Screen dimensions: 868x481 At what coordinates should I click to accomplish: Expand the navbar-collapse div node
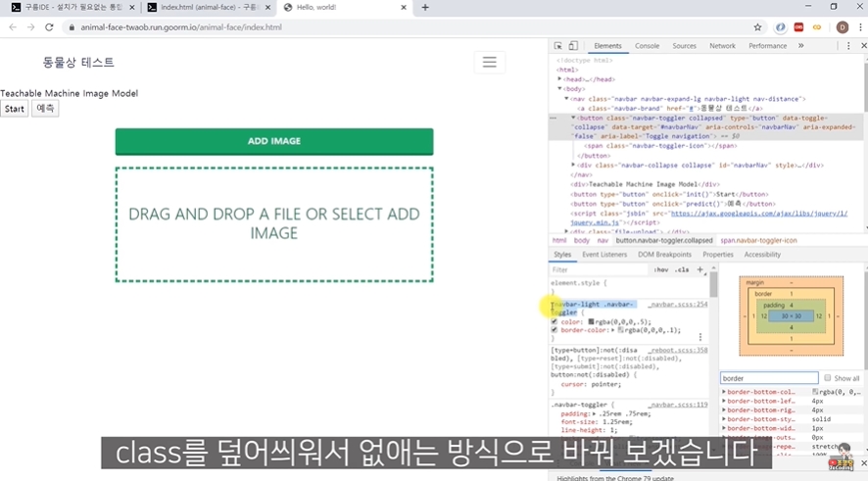coord(573,165)
